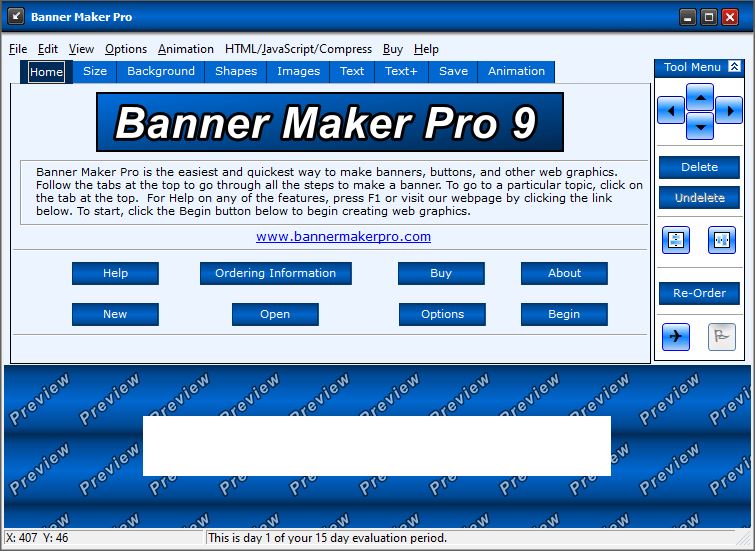
Task: Click the X Y coordinates status field
Action: point(103,538)
